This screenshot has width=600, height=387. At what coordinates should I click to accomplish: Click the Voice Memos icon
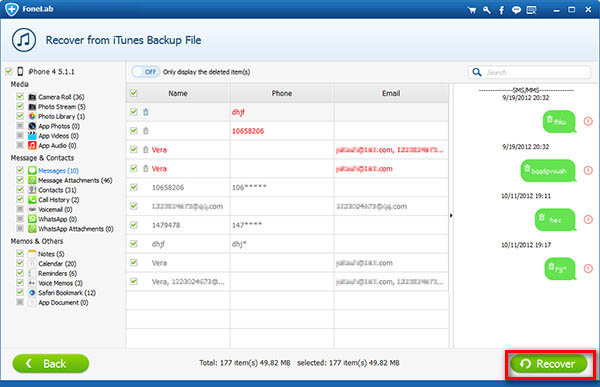click(32, 283)
